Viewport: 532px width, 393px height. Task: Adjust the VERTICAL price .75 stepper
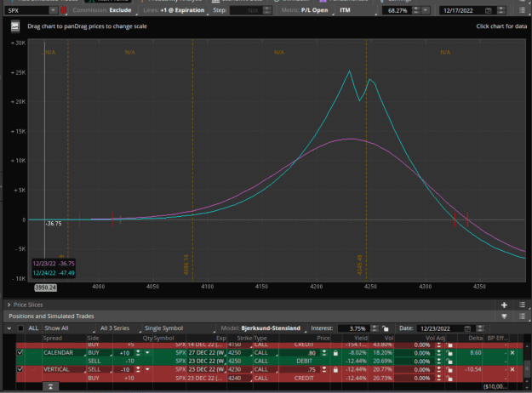(324, 369)
